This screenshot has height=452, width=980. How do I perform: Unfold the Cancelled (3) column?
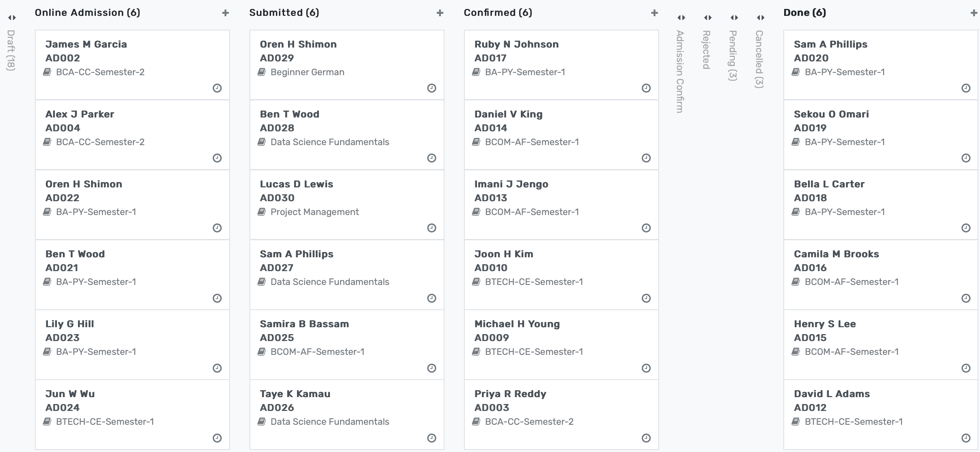[761, 17]
